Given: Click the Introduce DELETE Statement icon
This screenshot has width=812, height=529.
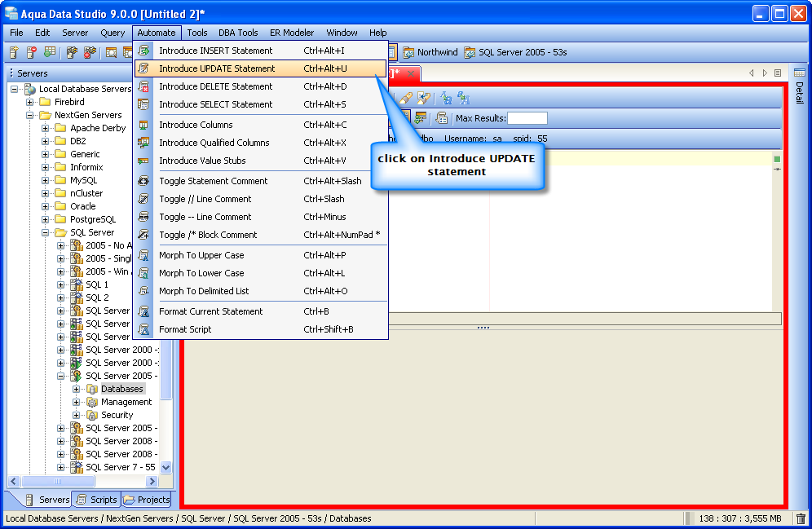Looking at the screenshot, I should [x=143, y=86].
